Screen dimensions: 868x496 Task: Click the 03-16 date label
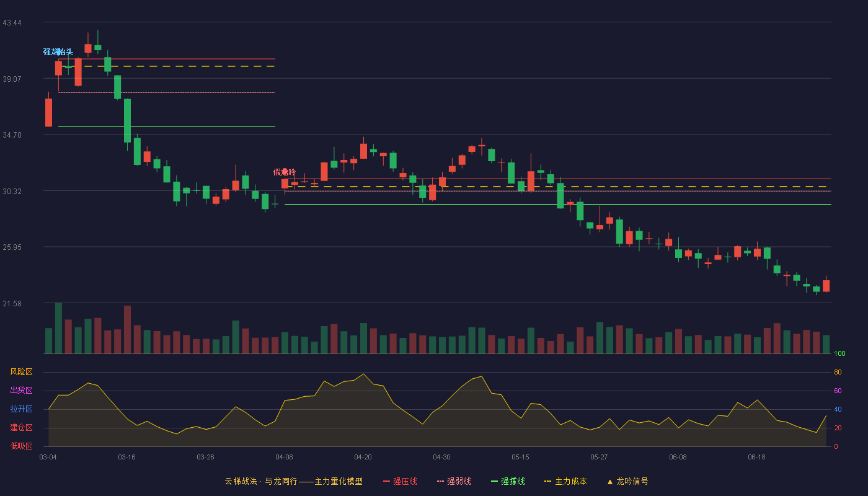click(126, 457)
